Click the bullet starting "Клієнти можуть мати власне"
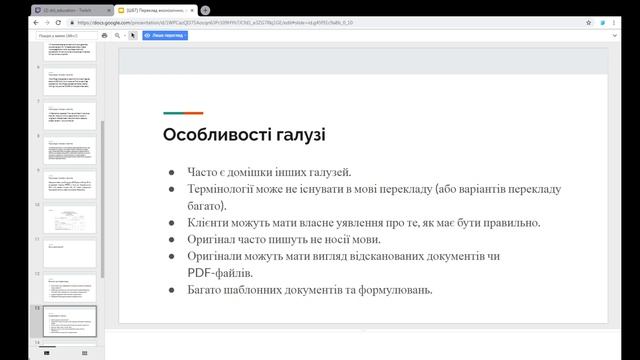Screen dimensions: 640x360 tap(364, 223)
